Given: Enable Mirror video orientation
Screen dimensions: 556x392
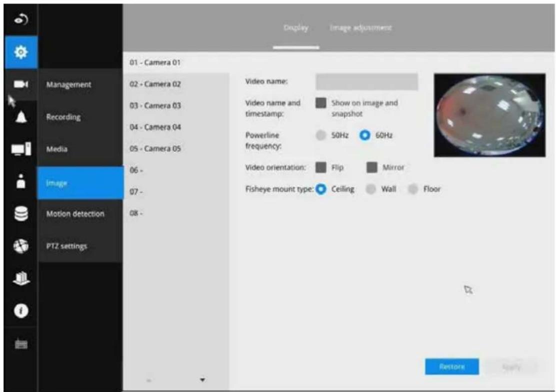Looking at the screenshot, I should click(372, 167).
